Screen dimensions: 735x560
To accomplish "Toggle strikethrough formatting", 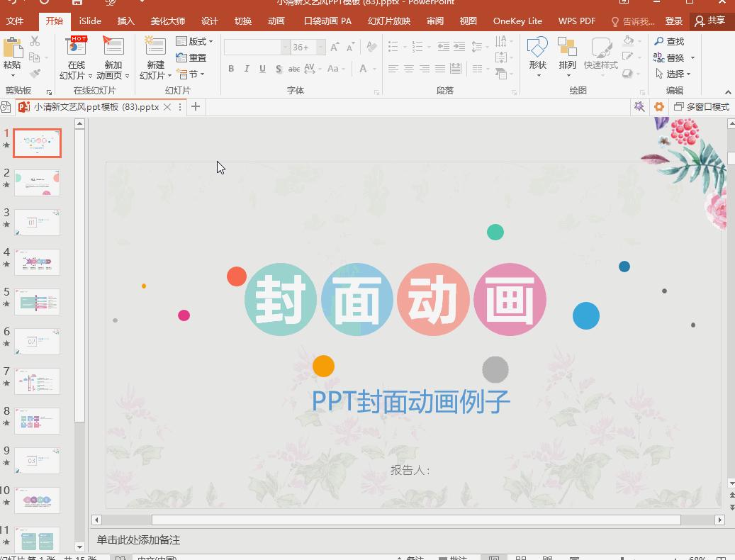I will point(293,69).
